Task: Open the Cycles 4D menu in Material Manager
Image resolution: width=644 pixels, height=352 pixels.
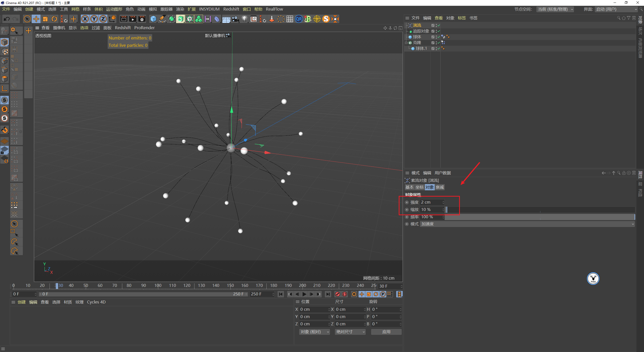Action: point(96,302)
